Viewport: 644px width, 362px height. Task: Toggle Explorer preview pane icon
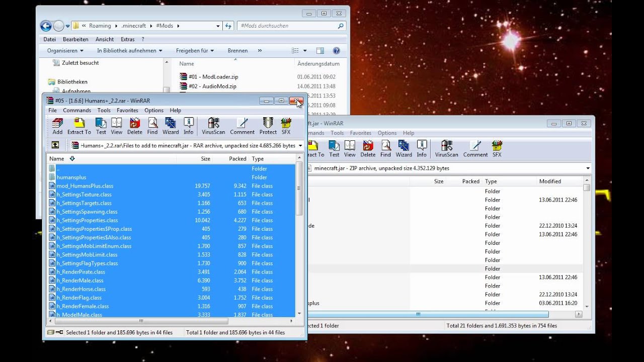(x=320, y=50)
